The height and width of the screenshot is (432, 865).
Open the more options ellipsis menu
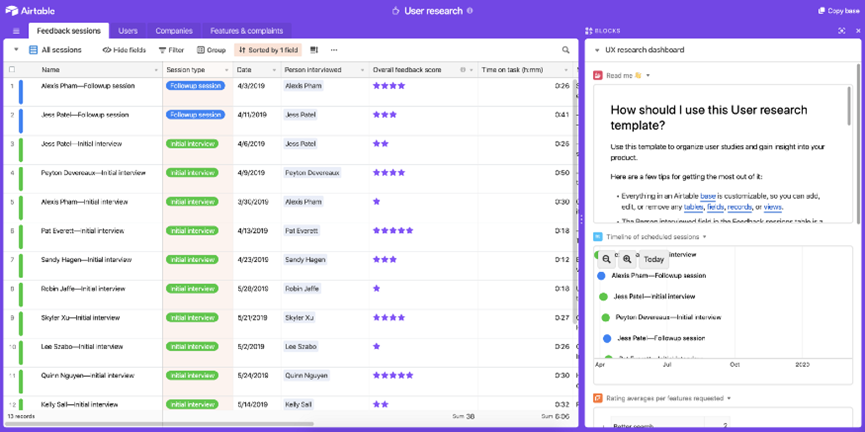point(334,50)
